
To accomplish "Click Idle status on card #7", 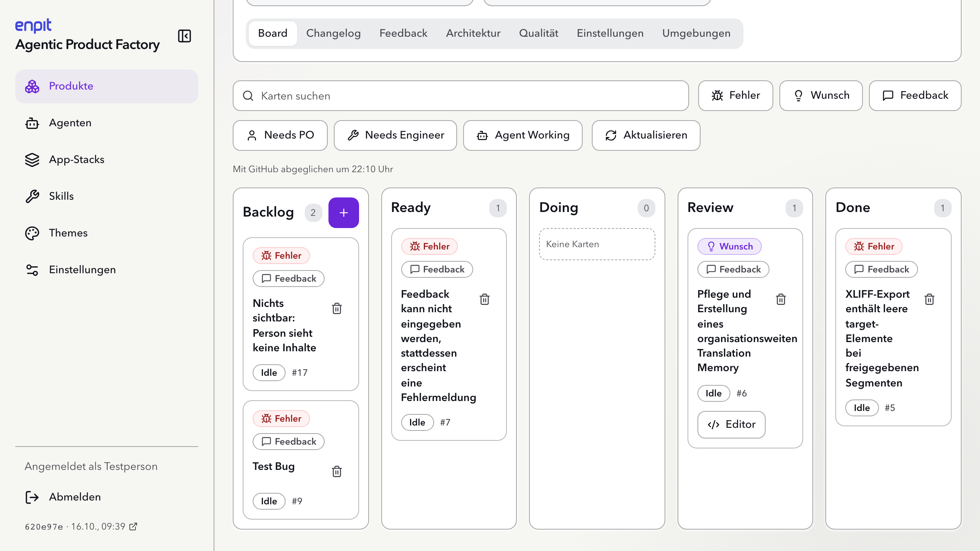I will tap(417, 422).
